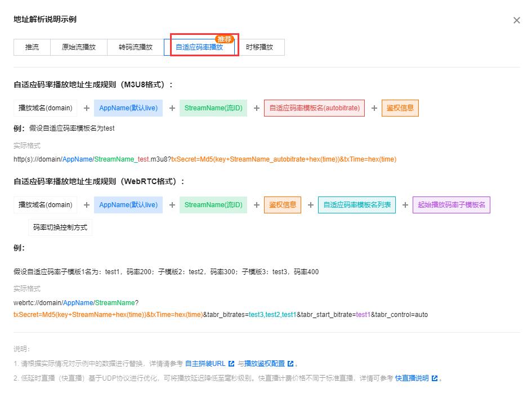Image resolution: width=532 pixels, height=411 pixels.
Task: Switch to the 推流 tab
Action: click(x=32, y=47)
